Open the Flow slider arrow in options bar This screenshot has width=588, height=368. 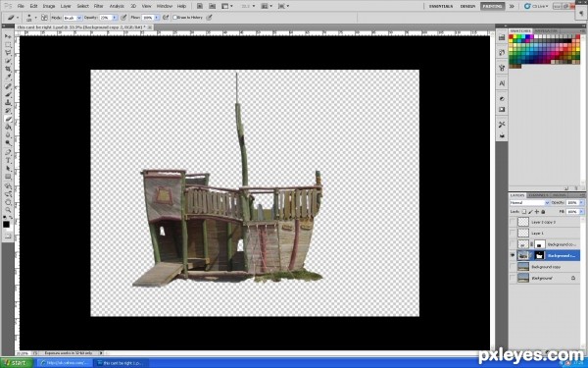pos(157,18)
